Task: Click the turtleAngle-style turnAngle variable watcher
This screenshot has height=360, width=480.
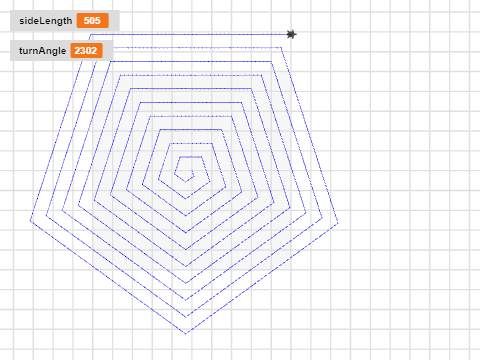Action: point(62,51)
